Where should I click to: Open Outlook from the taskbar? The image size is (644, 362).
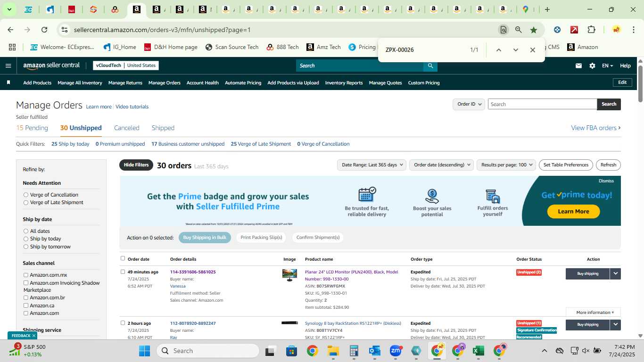374,351
